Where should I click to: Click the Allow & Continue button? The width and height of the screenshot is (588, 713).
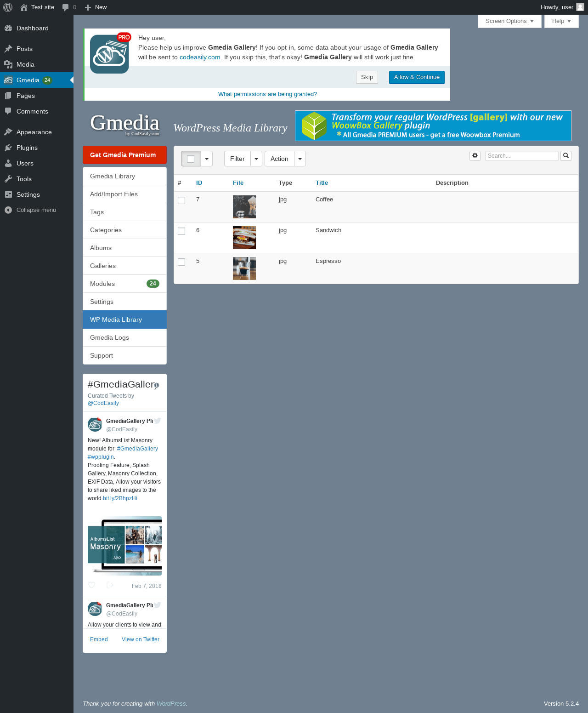pos(417,77)
